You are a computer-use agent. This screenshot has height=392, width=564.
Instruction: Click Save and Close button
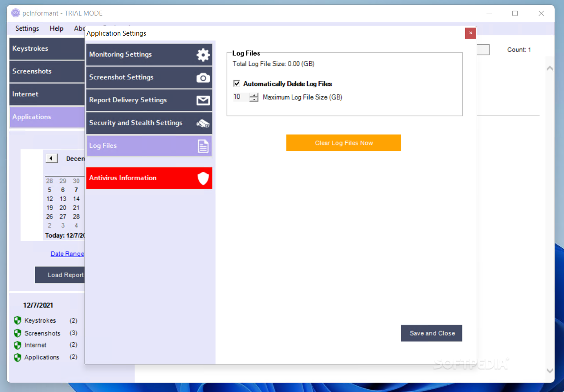point(431,333)
